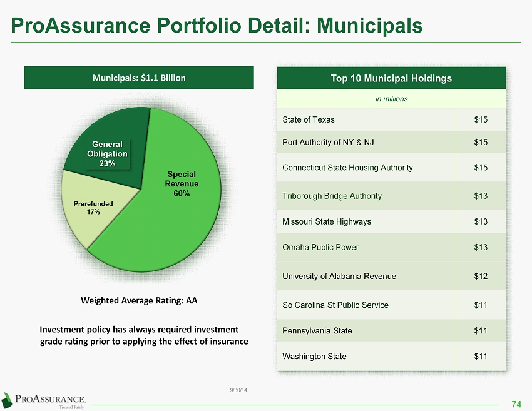Click the 'Top 10 Municipal Holdings' header
The image size is (532, 411).
[391, 78]
